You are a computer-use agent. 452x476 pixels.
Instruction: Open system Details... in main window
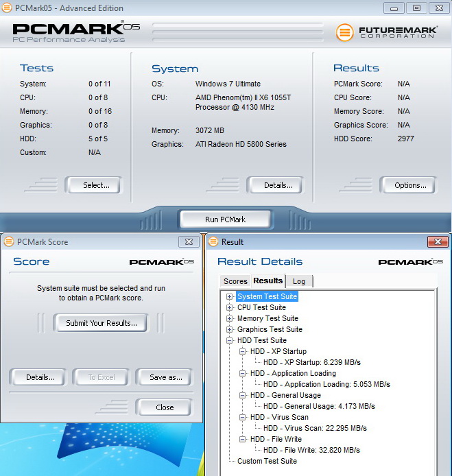(x=275, y=185)
